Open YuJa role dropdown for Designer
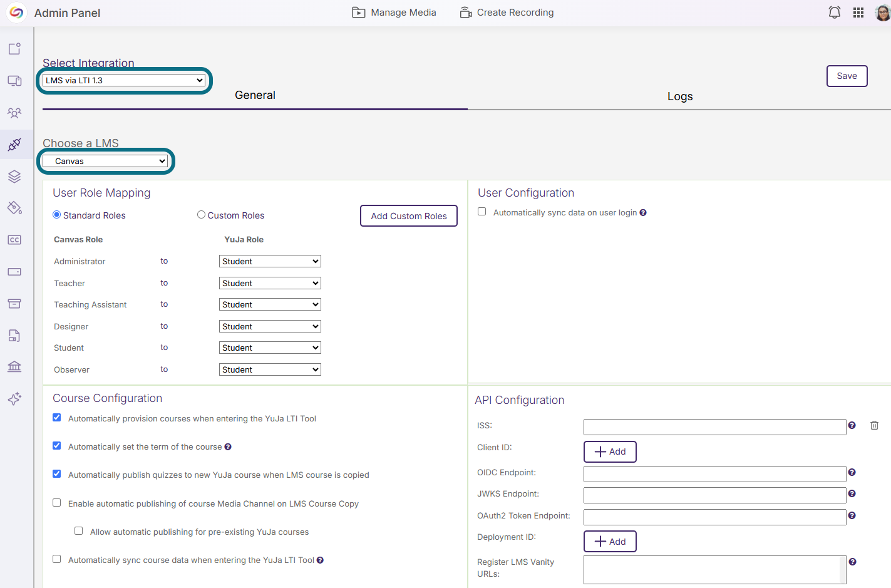This screenshot has height=588, width=891. click(x=270, y=326)
